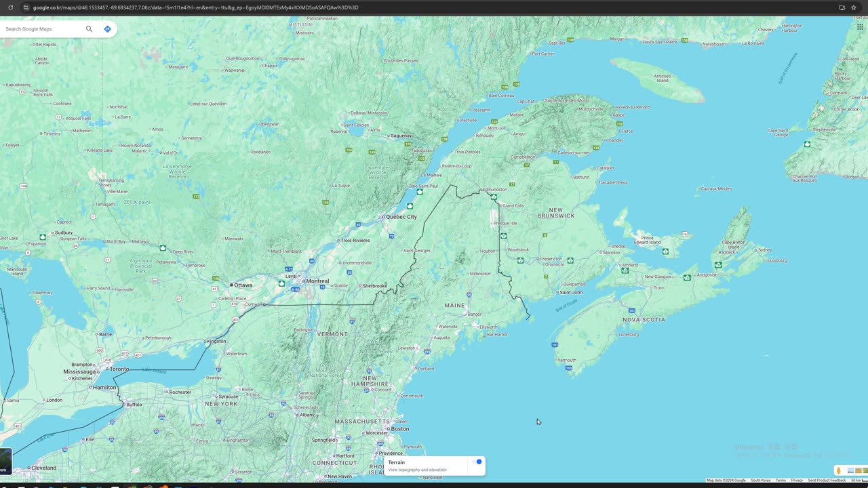Click green park marker below Presque Isle
Viewport: 868px width, 488px height.
[x=503, y=236]
